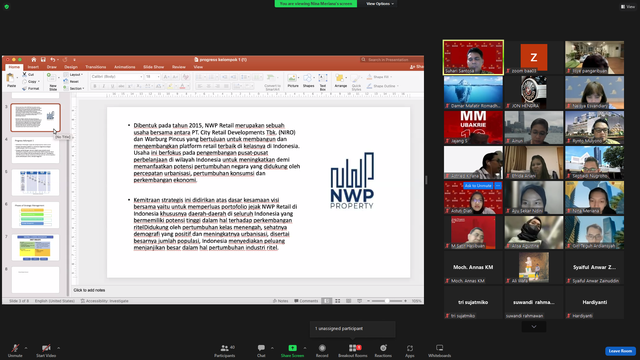
Task: Expand video options arrow next to Start Video
Action: 58,348
